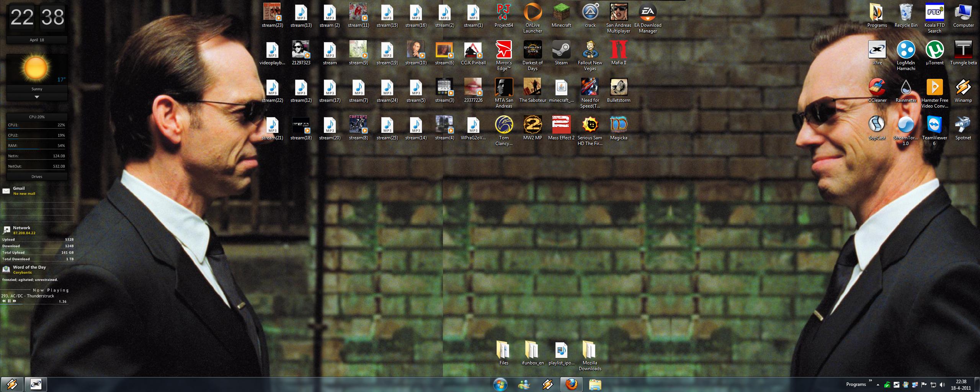980x392 pixels.
Task: Go to previous track in Now Playing
Action: 4,301
